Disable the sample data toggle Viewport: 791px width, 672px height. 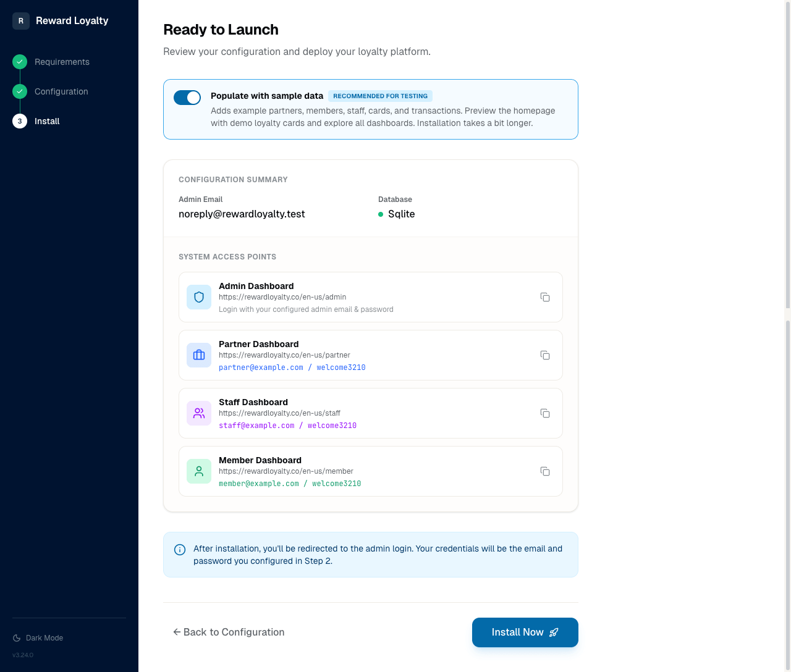(x=187, y=97)
